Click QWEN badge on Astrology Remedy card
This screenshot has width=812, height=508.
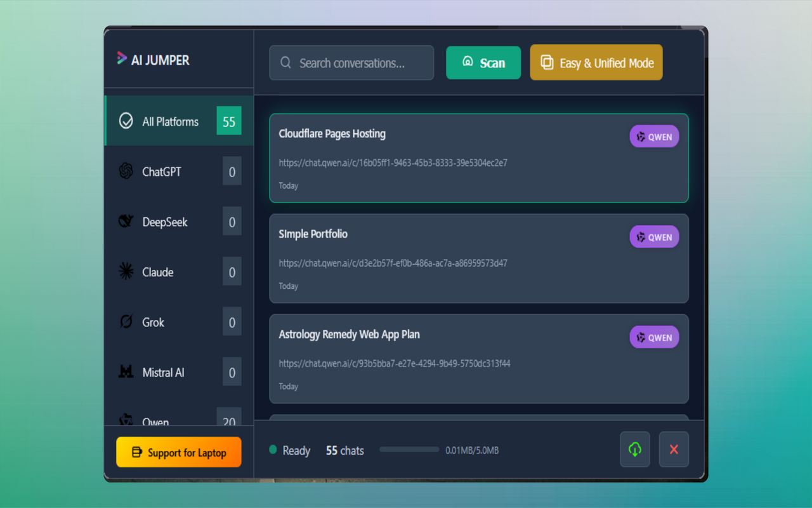654,337
